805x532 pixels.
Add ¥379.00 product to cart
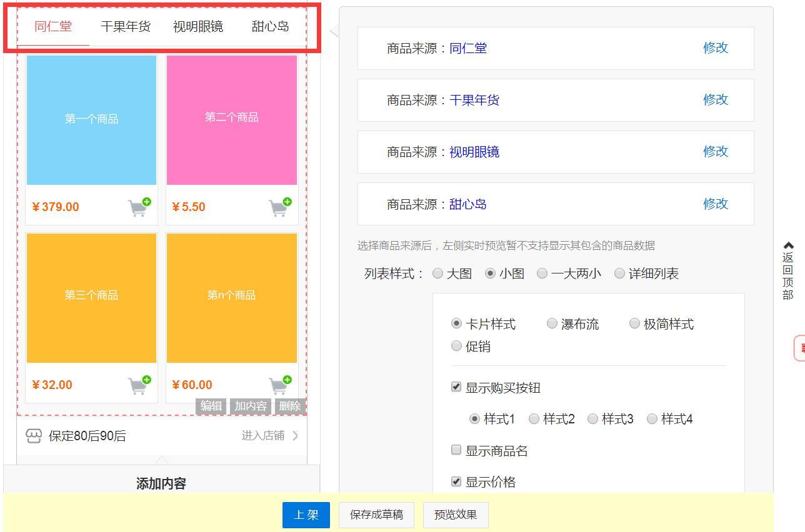click(139, 207)
